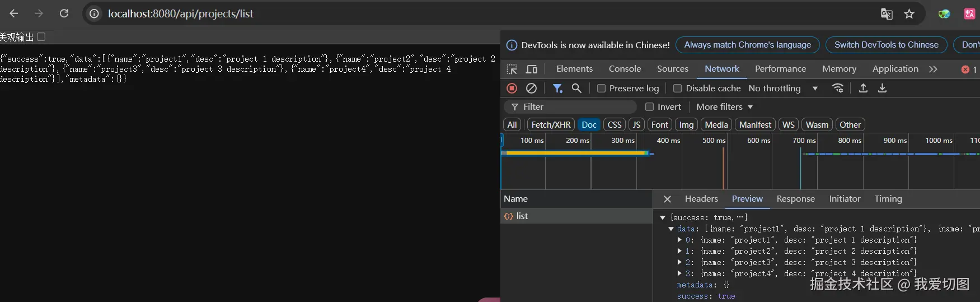Check the Invert filter checkbox

click(x=649, y=106)
